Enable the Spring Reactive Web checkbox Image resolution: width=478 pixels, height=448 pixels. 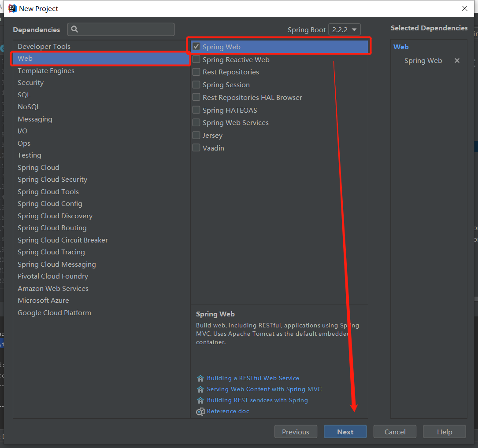(196, 59)
